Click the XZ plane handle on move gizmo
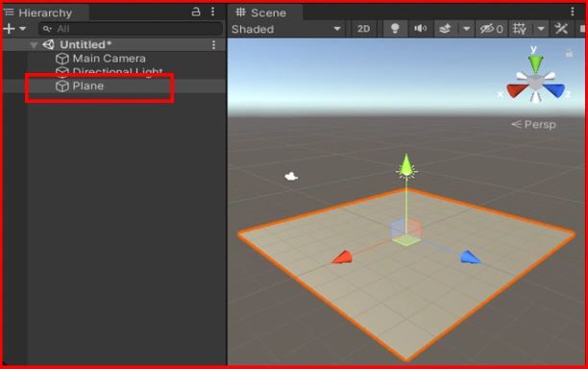The image size is (588, 369). (x=406, y=240)
